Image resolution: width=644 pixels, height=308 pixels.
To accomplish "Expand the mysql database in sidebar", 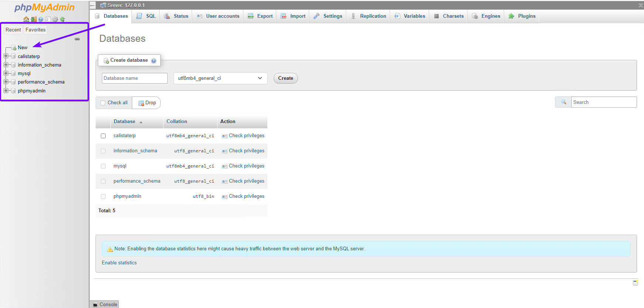I will [6, 73].
